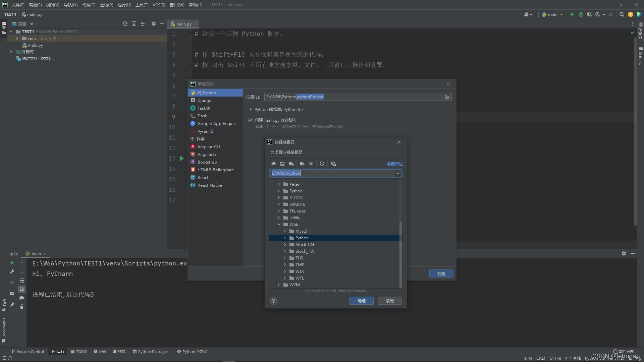Select the Django project type
The height and width of the screenshot is (362, 644).
point(215,101)
